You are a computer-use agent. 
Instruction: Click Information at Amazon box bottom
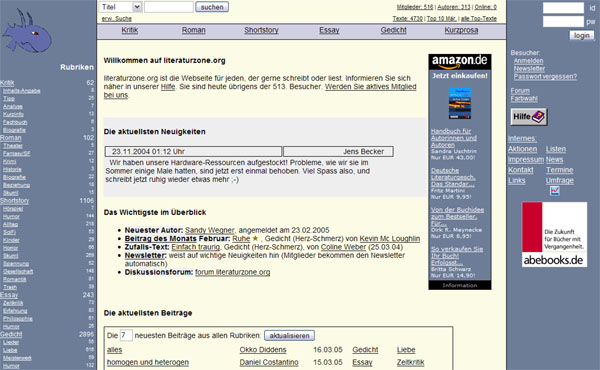point(460,285)
